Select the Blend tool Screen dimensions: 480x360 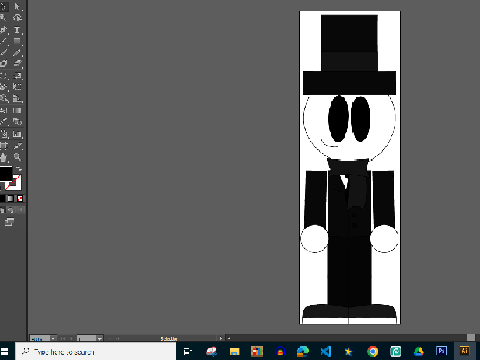pyautogui.click(x=17, y=122)
